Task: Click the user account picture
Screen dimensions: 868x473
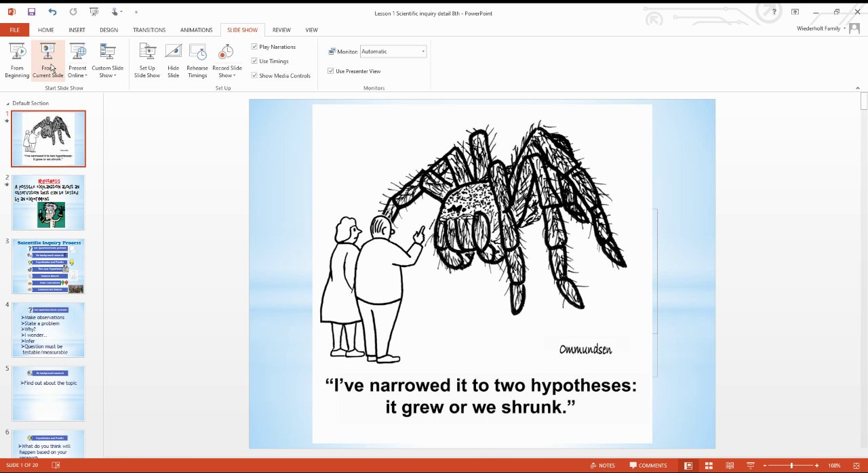Action: point(854,28)
